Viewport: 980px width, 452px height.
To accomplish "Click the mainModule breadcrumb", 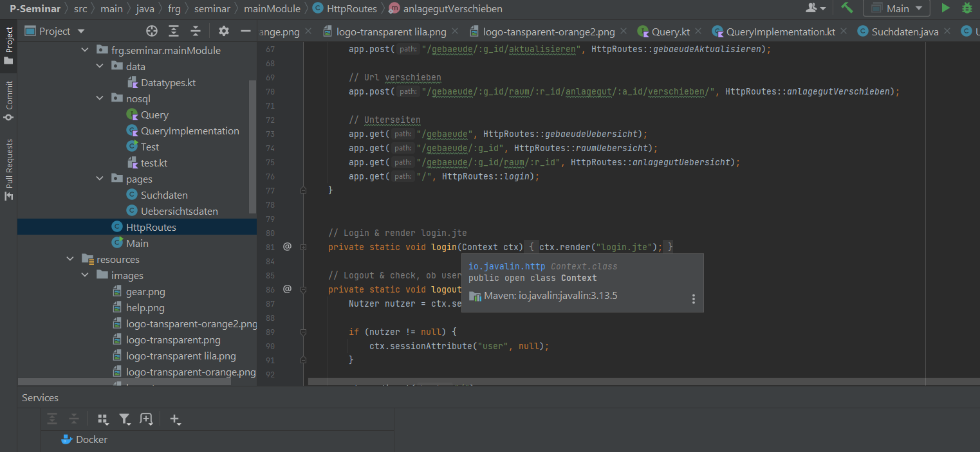I will click(x=272, y=8).
